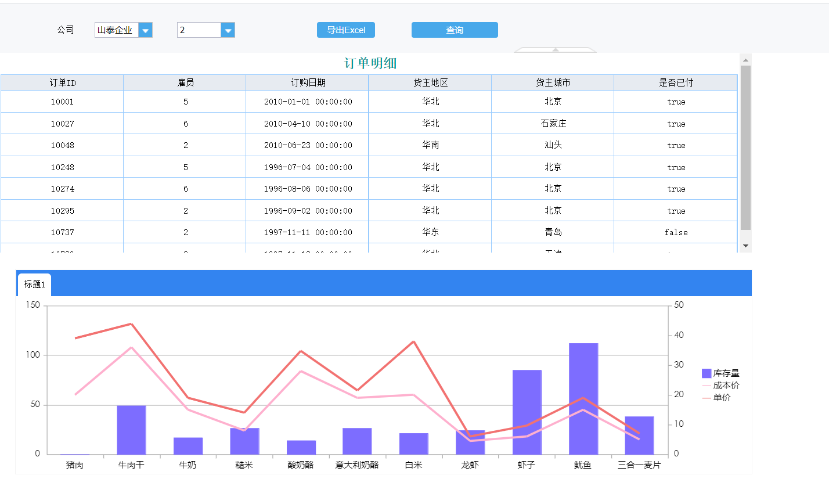Click the vertical scrollbar thumb of the table
The height and width of the screenshot is (504, 829).
point(746,148)
